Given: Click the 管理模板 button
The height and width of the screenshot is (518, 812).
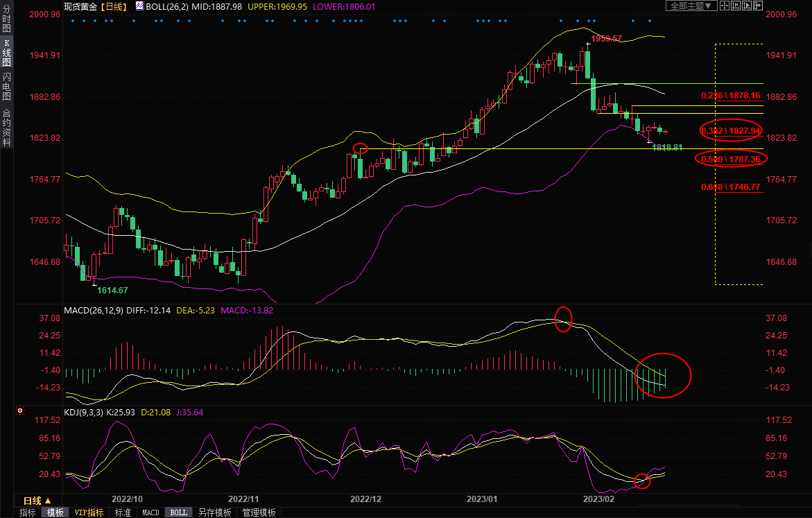Looking at the screenshot, I should [x=259, y=512].
